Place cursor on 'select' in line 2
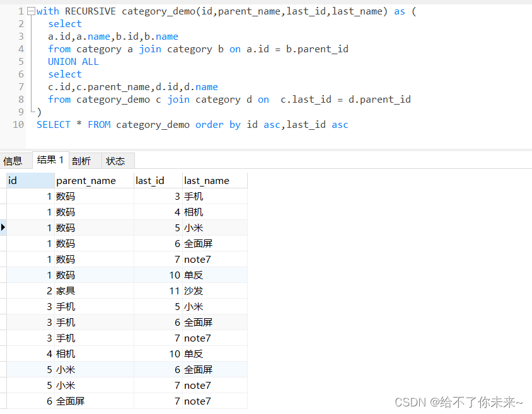 (x=65, y=24)
